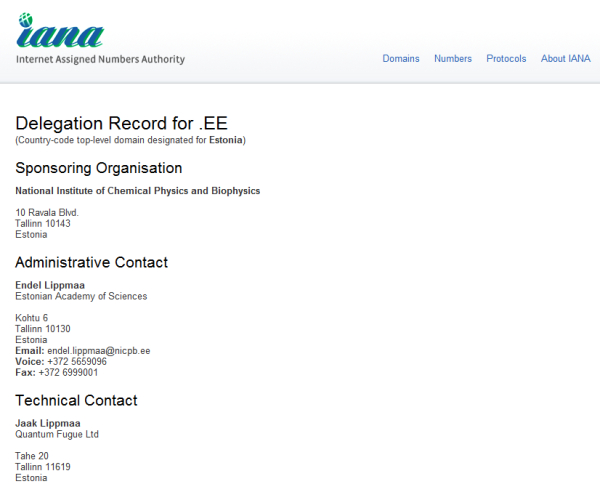
Task: Click 'National Institute of Chemical Physics and Biophysics'
Action: click(138, 191)
